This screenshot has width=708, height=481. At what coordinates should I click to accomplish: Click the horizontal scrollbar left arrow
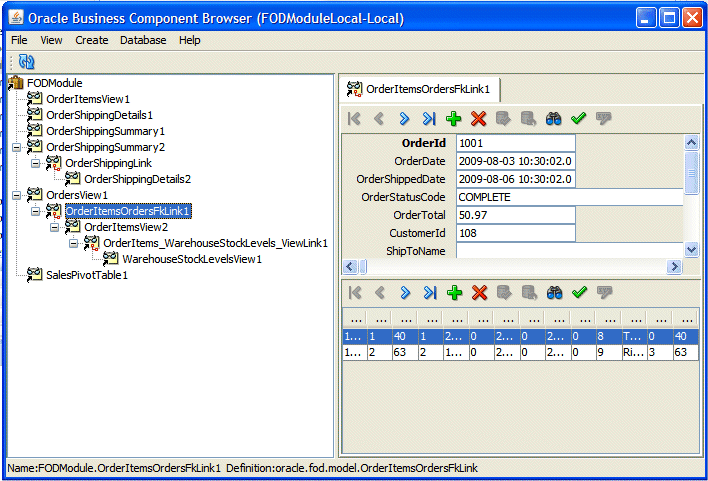pyautogui.click(x=350, y=267)
